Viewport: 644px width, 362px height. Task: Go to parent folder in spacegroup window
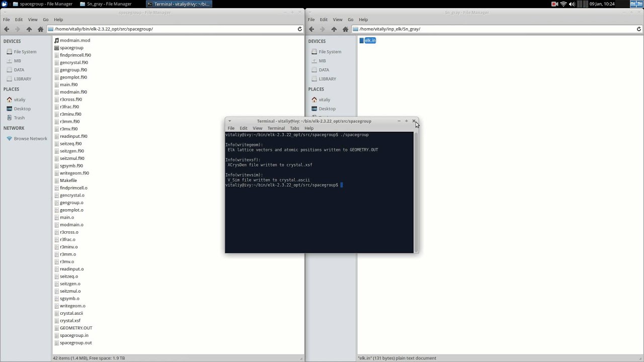(29, 29)
